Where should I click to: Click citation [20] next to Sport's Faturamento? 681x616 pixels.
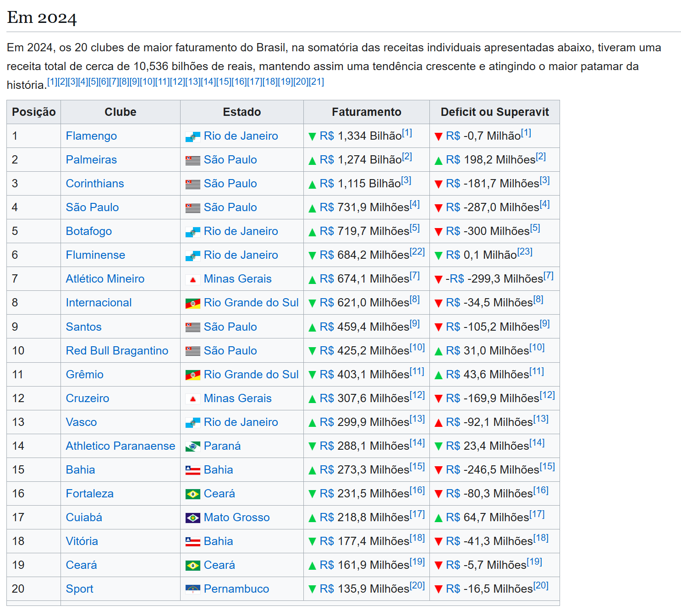[417, 585]
